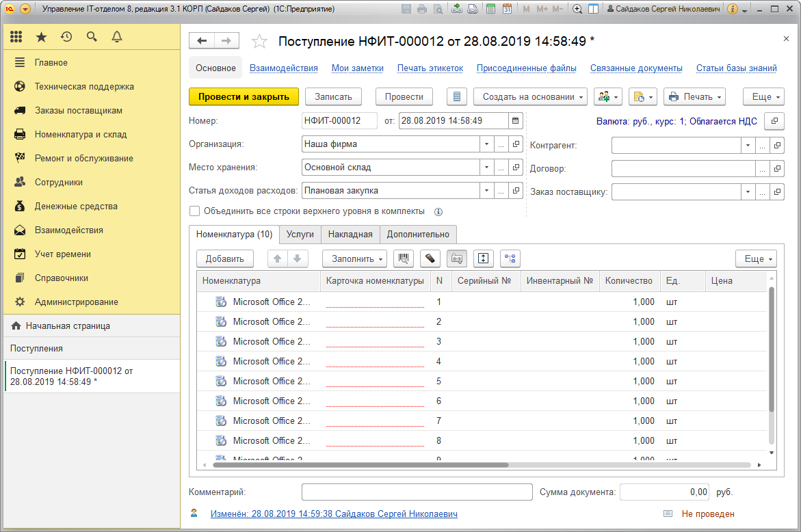Click the search magnifier icon

(92, 37)
